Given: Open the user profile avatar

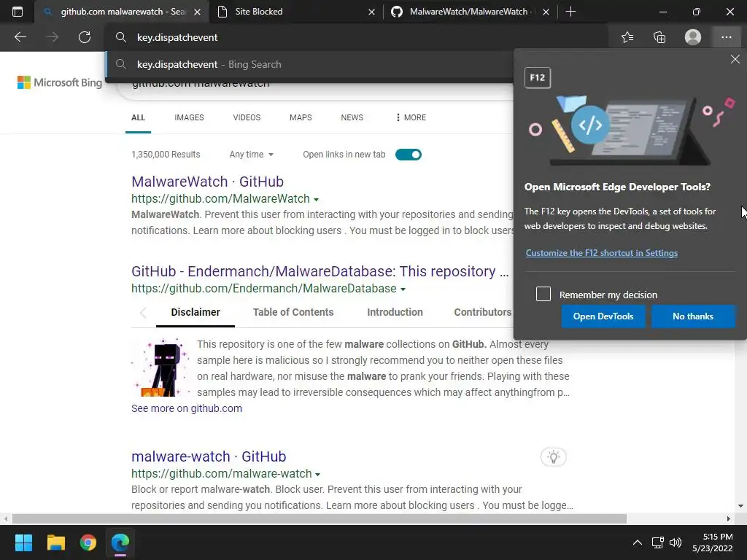Looking at the screenshot, I should pyautogui.click(x=693, y=37).
